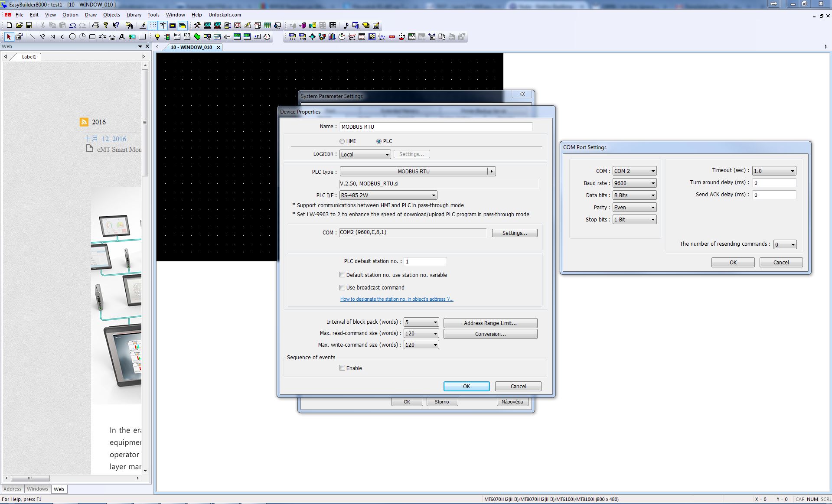832x504 pixels.
Task: Open the File menu
Action: (20, 15)
